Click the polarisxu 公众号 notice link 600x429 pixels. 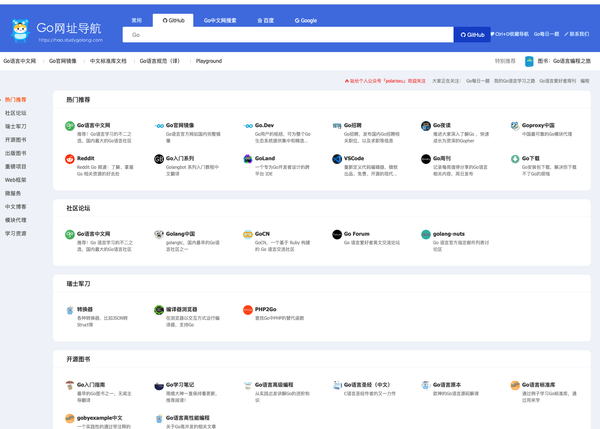385,81
